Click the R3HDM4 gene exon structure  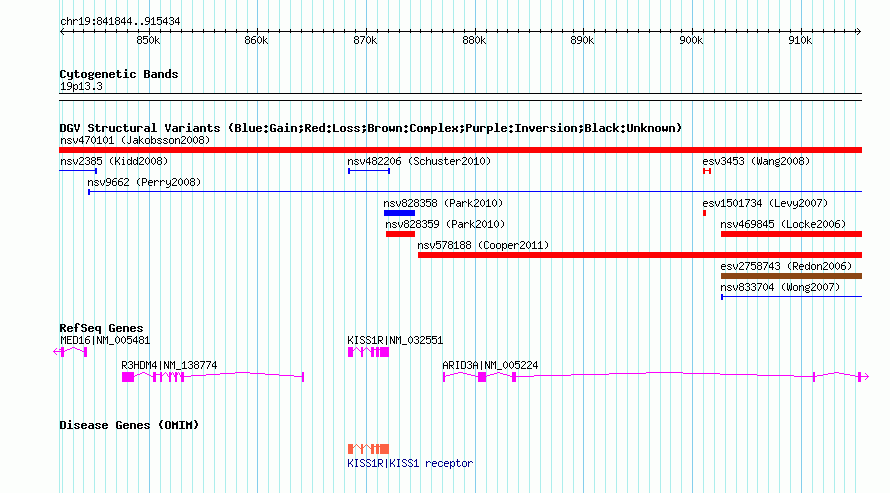coord(213,377)
